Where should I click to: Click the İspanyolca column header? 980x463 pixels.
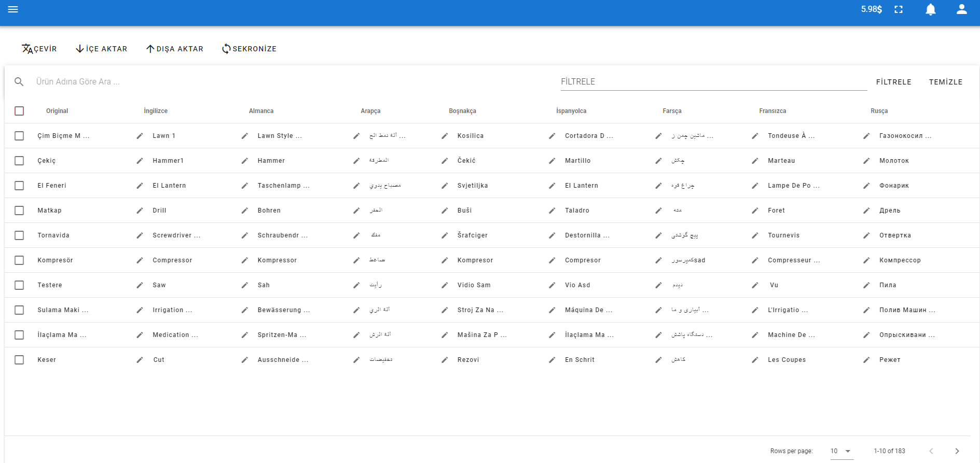[571, 111]
